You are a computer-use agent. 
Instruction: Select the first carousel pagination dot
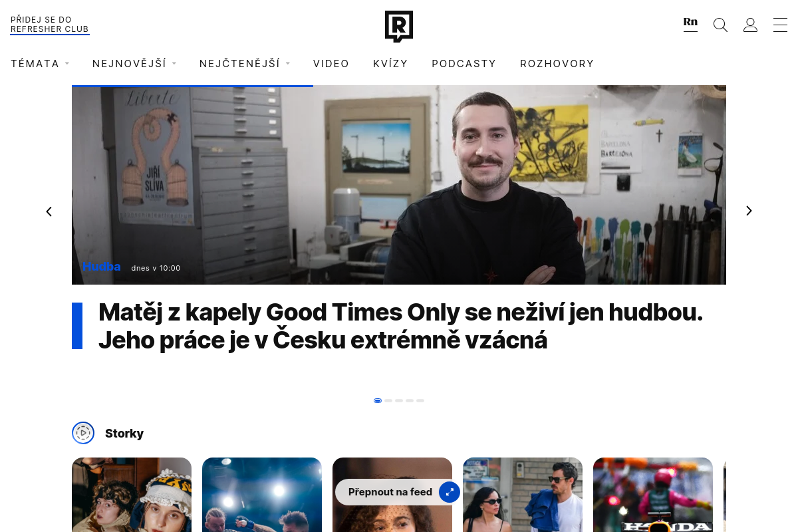point(378,400)
